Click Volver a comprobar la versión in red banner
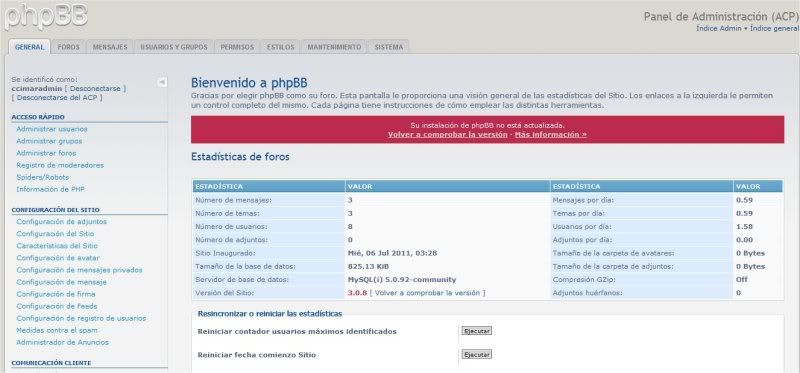 tap(447, 135)
